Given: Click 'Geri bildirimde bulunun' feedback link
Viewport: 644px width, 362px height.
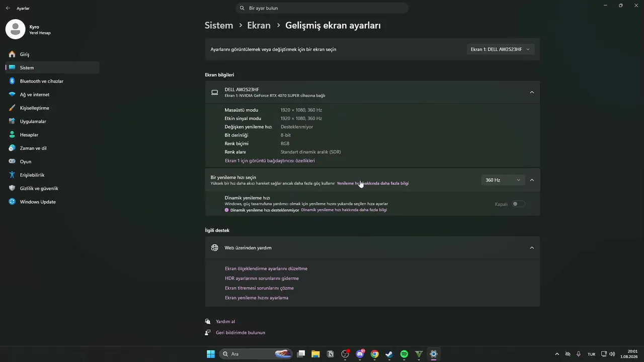Looking at the screenshot, I should coord(240,333).
